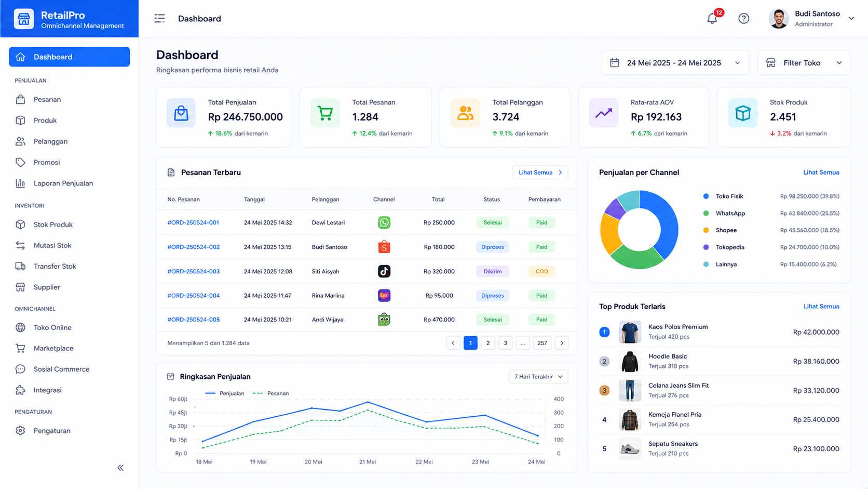Click the Marketplace cart icon
868x489 pixels.
[x=20, y=348]
